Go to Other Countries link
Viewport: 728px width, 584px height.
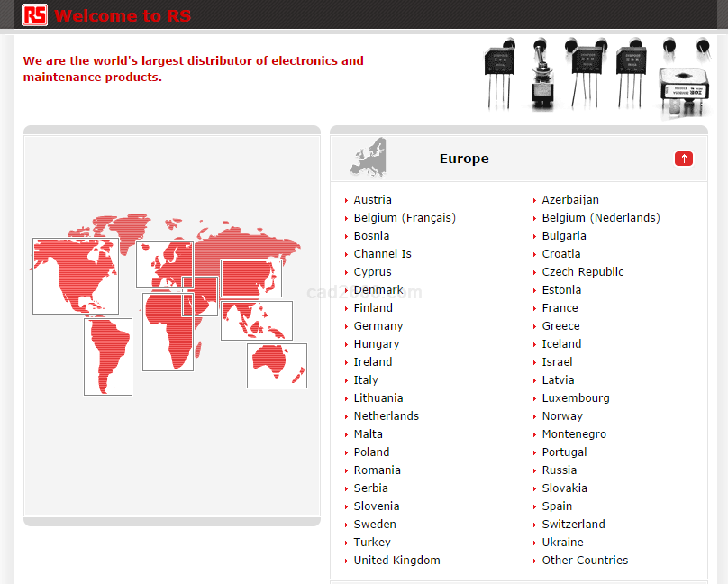click(x=585, y=560)
